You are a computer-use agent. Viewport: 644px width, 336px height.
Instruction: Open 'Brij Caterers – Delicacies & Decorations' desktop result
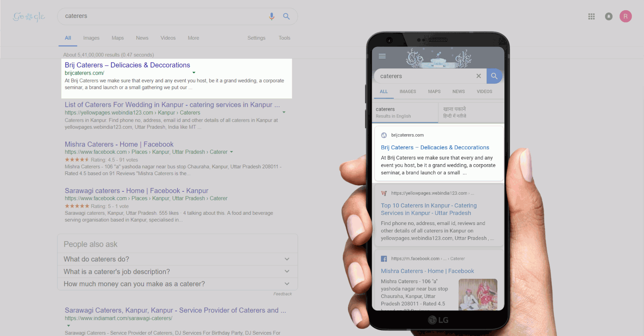point(127,65)
